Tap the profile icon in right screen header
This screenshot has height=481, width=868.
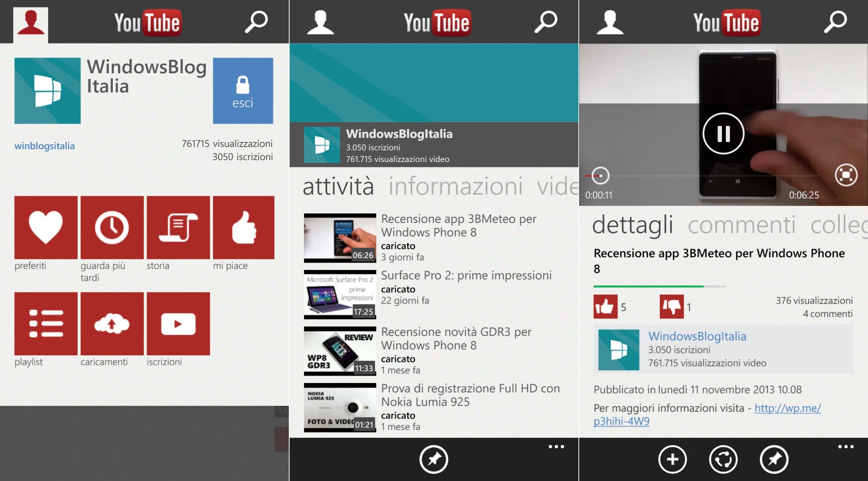[610, 23]
